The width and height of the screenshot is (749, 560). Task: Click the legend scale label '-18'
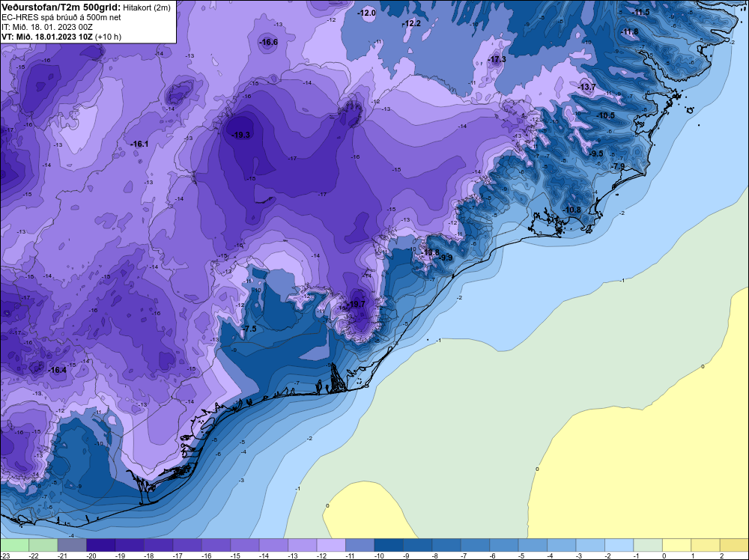149,556
